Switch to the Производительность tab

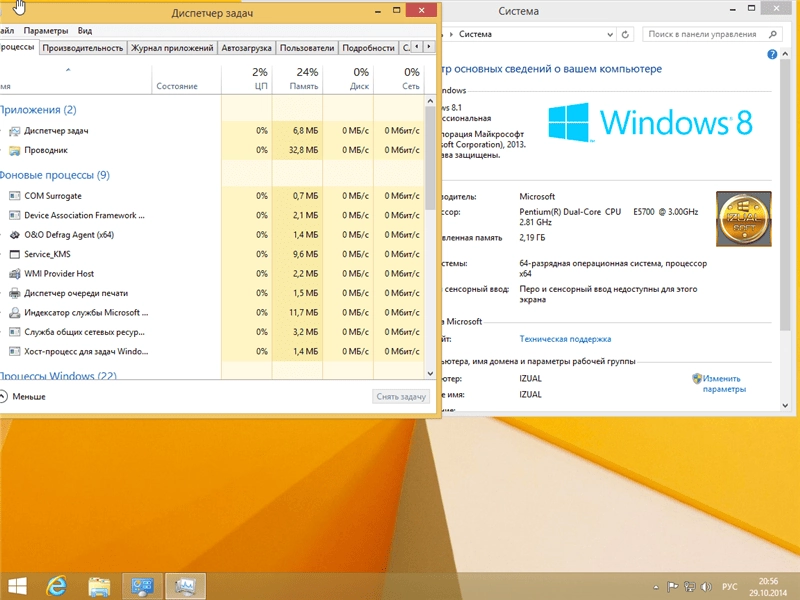83,48
